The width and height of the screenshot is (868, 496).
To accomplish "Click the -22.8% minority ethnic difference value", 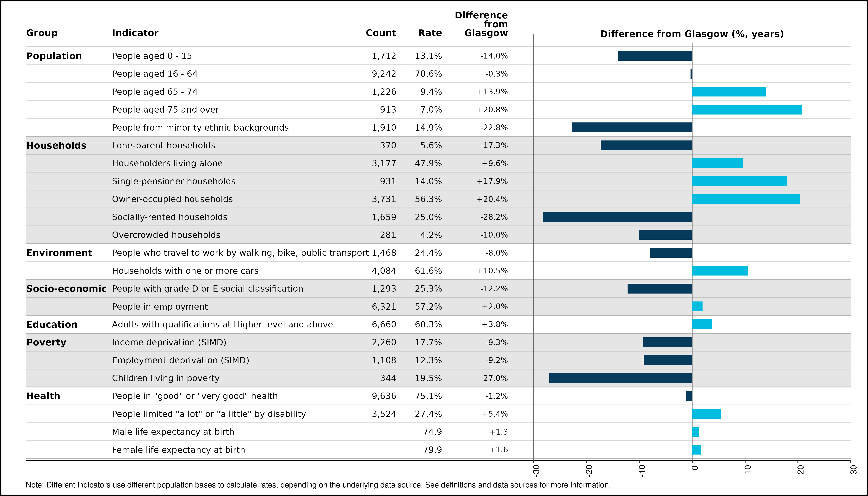I will click(494, 127).
